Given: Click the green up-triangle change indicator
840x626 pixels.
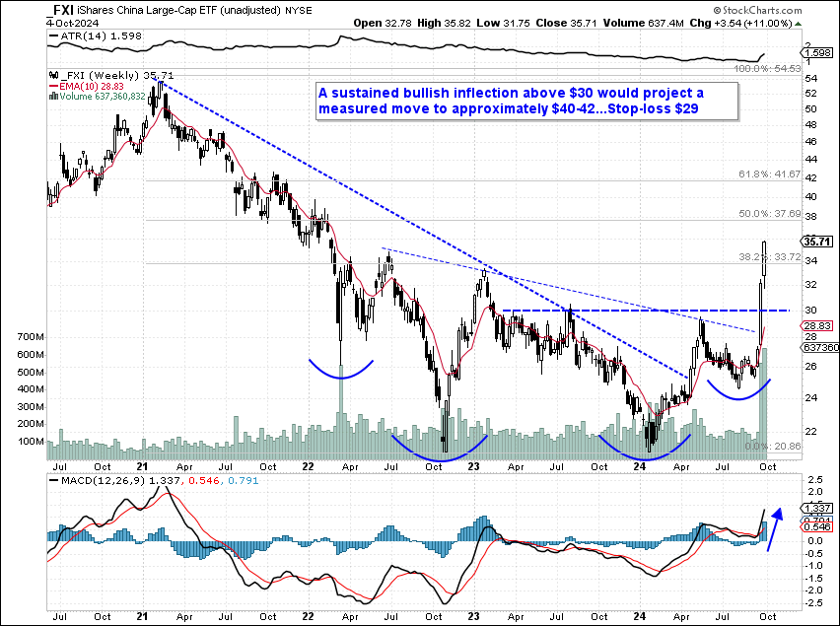Looking at the screenshot, I should coord(799,24).
